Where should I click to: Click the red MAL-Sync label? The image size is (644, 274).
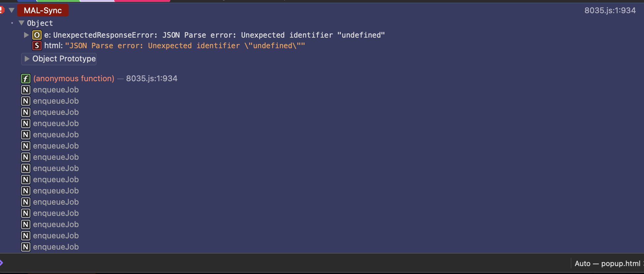[43, 11]
